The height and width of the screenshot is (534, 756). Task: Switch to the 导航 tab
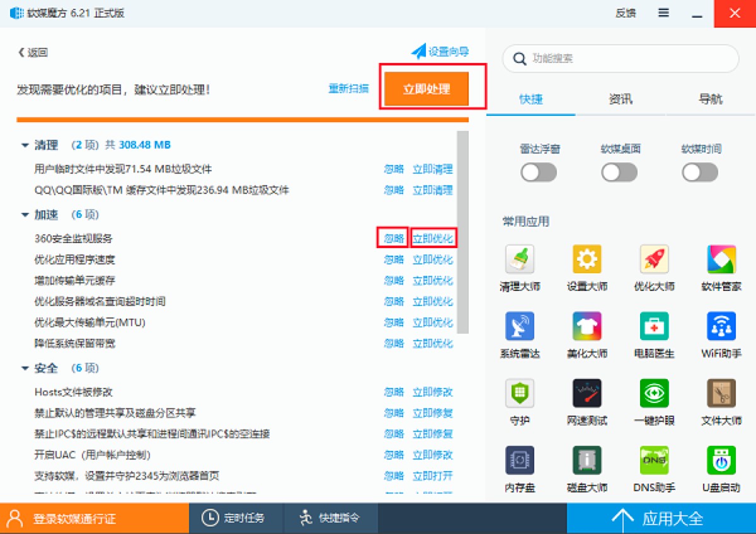click(x=711, y=99)
